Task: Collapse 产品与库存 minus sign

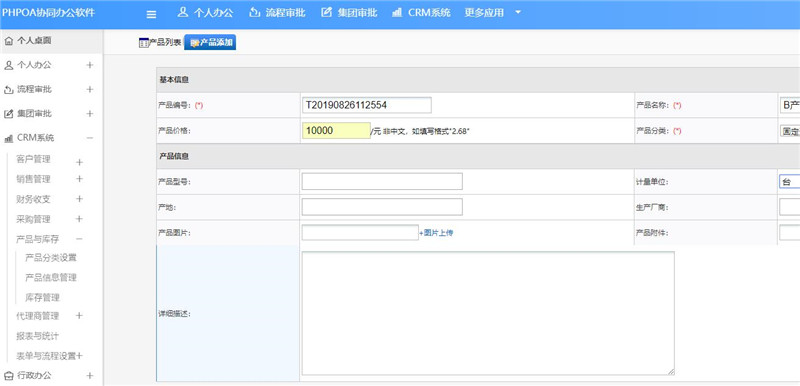Action: (79, 239)
